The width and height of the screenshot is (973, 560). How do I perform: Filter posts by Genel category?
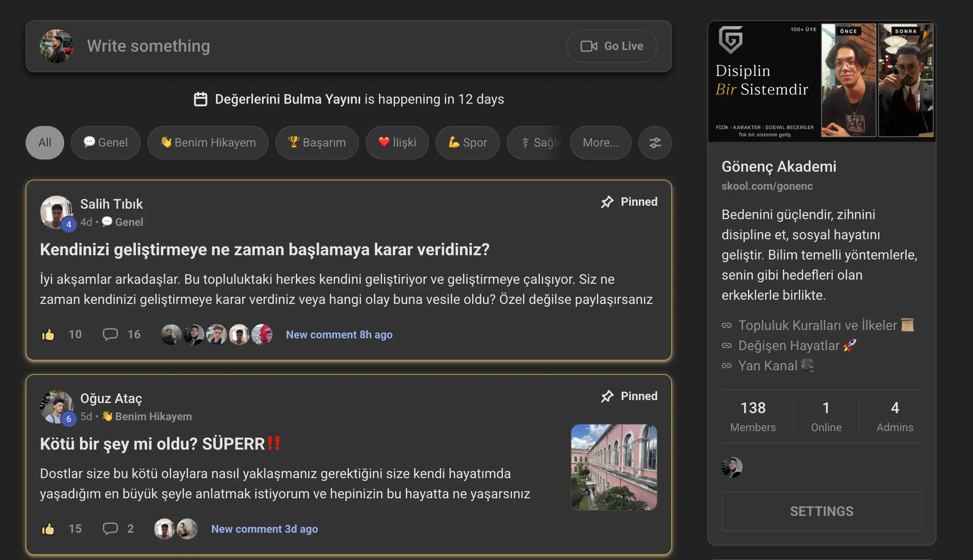click(106, 143)
